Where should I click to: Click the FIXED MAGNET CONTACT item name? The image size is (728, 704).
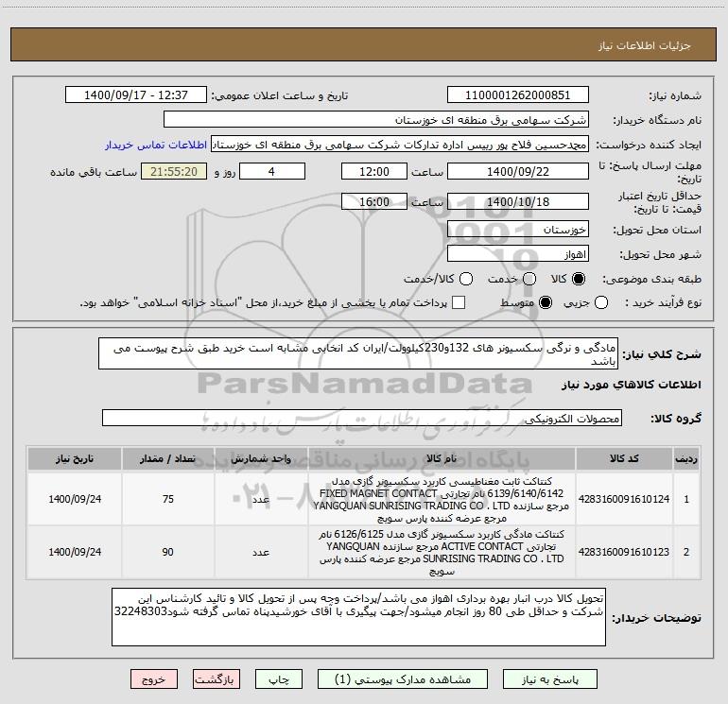pyautogui.click(x=442, y=499)
